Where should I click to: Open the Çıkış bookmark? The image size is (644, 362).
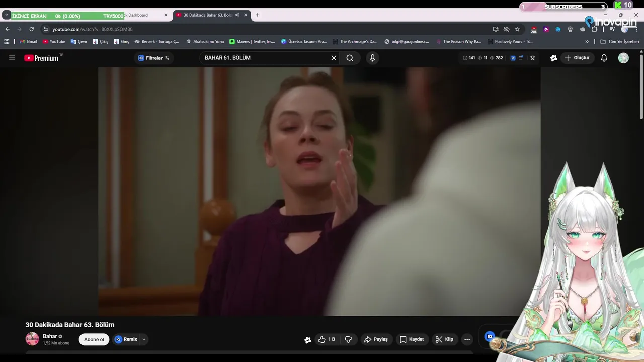(x=100, y=42)
